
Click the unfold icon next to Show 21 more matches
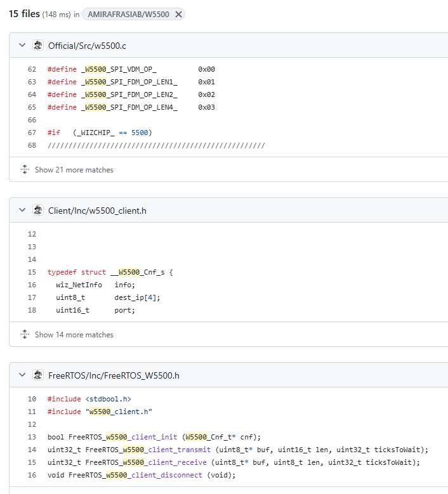pos(25,169)
